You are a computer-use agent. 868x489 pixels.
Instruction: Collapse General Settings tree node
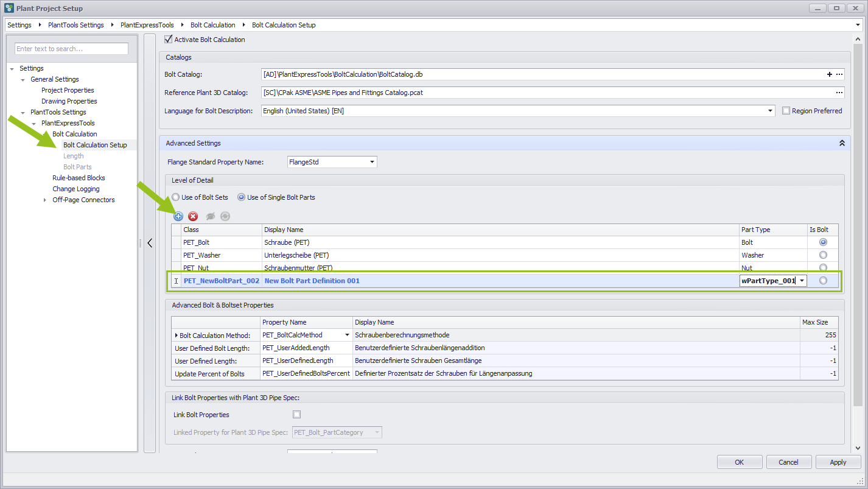pos(23,80)
